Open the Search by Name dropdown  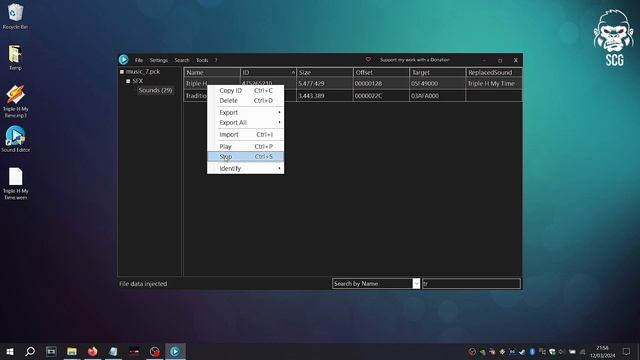(416, 283)
